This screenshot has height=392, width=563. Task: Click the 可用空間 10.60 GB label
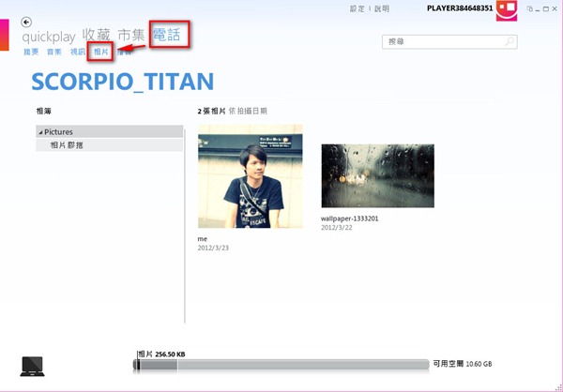click(463, 364)
